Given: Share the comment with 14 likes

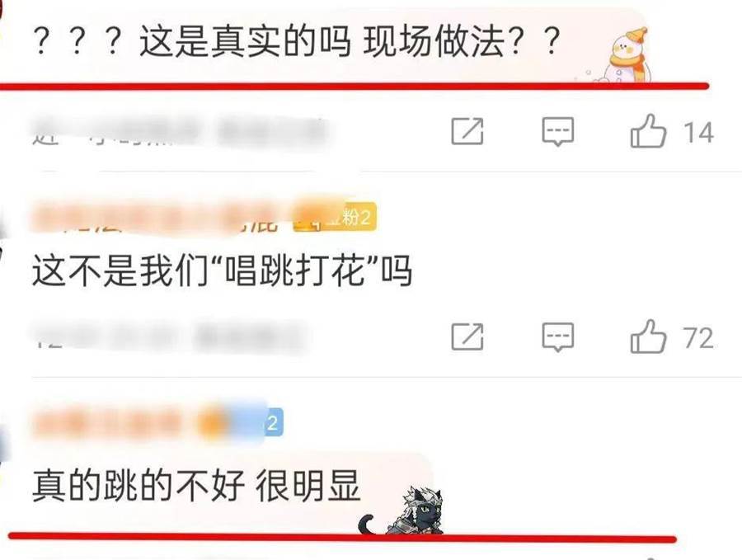Looking at the screenshot, I should [467, 131].
